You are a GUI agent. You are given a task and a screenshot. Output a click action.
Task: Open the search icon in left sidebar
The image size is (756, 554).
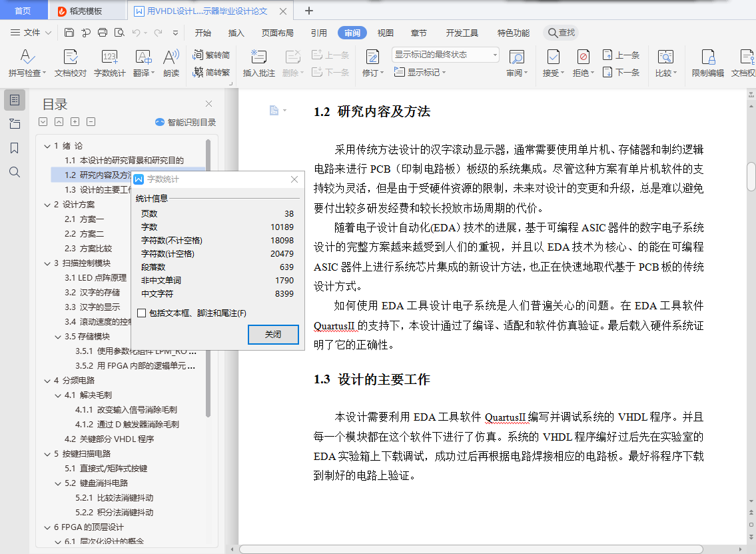pyautogui.click(x=15, y=172)
